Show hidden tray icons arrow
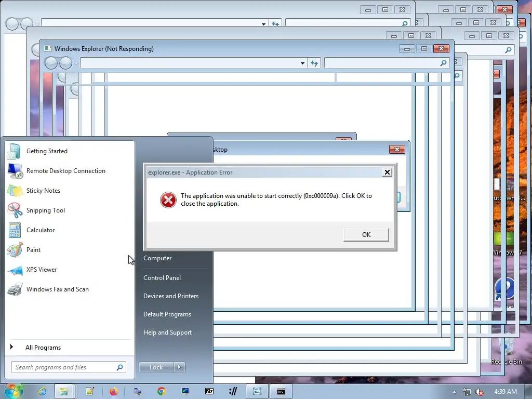The width and height of the screenshot is (532, 399). [x=454, y=392]
